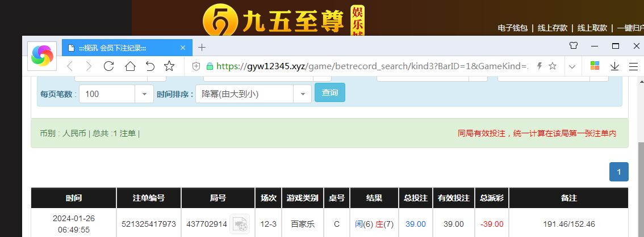Click the 桌号 column header
Screen dimensions: 644x237
click(337, 198)
